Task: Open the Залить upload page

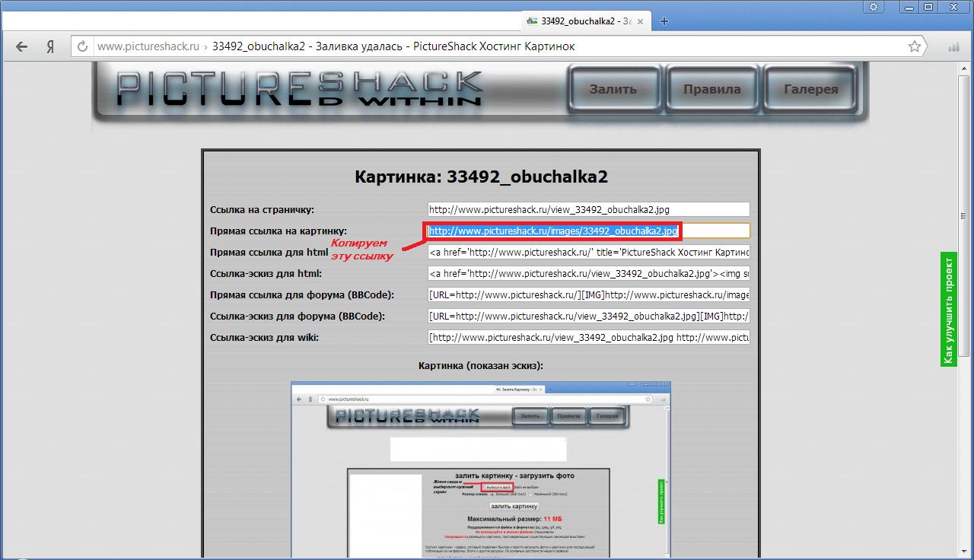Action: tap(613, 89)
